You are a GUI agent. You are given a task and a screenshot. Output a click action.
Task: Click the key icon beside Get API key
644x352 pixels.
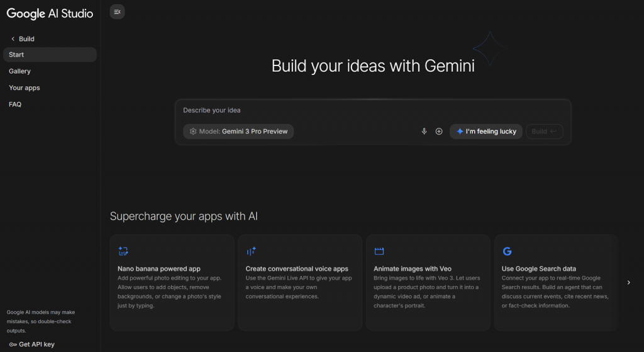pos(13,344)
